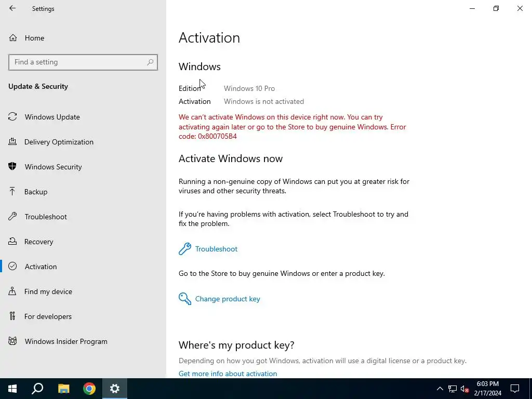This screenshot has width=532, height=399.
Task: Open Home via the house icon
Action: click(13, 37)
